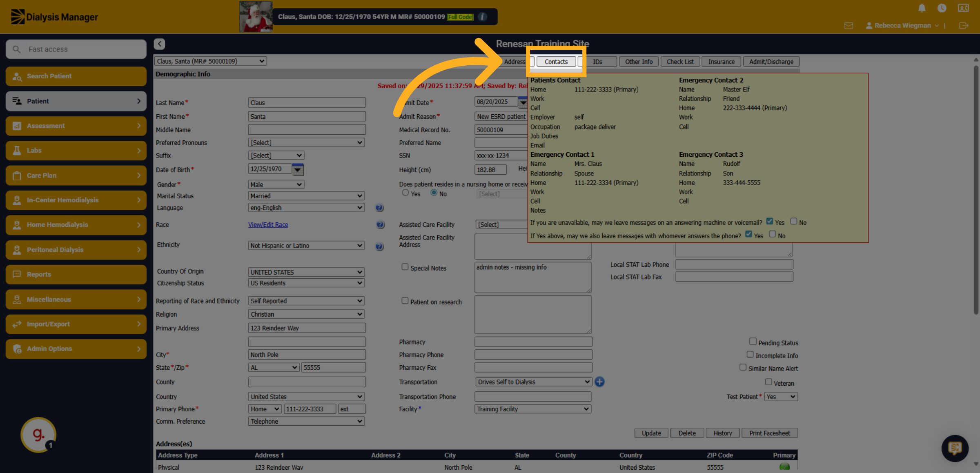980x473 pixels.
Task: Switch to the Contacts tab
Action: pos(556,62)
